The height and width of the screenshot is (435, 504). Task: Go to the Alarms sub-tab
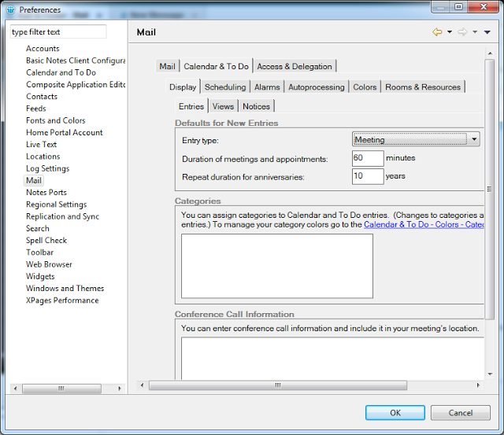(x=266, y=87)
